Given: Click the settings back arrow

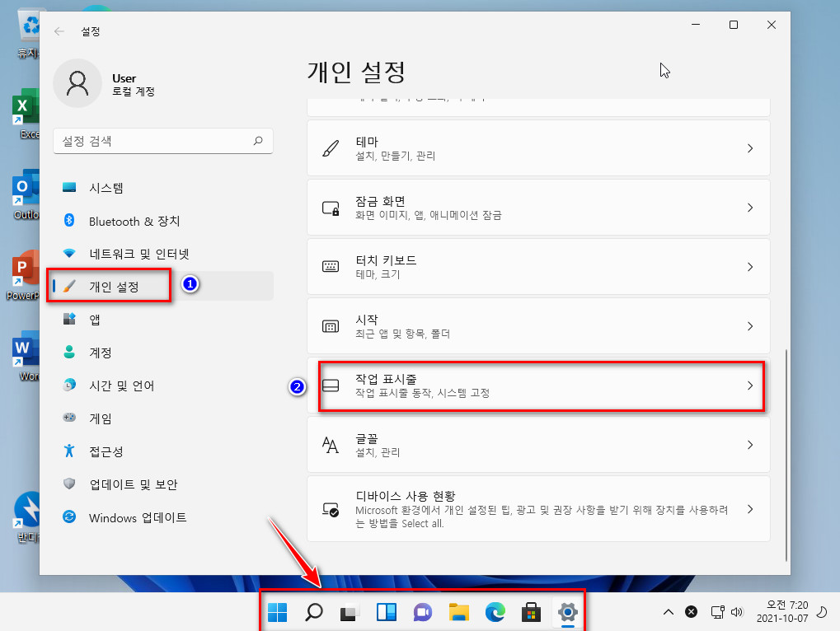Looking at the screenshot, I should pos(59,31).
